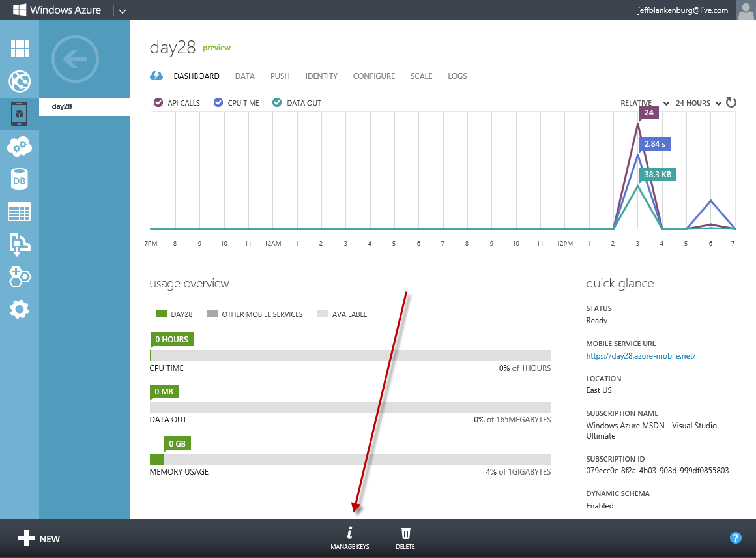Toggle the Data Out metric checkbox

[277, 103]
